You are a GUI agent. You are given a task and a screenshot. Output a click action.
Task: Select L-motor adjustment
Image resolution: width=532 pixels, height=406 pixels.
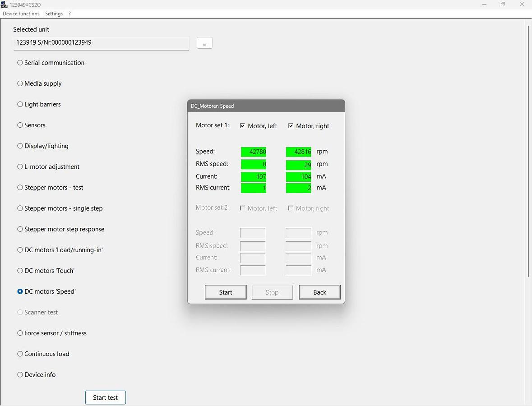20,166
